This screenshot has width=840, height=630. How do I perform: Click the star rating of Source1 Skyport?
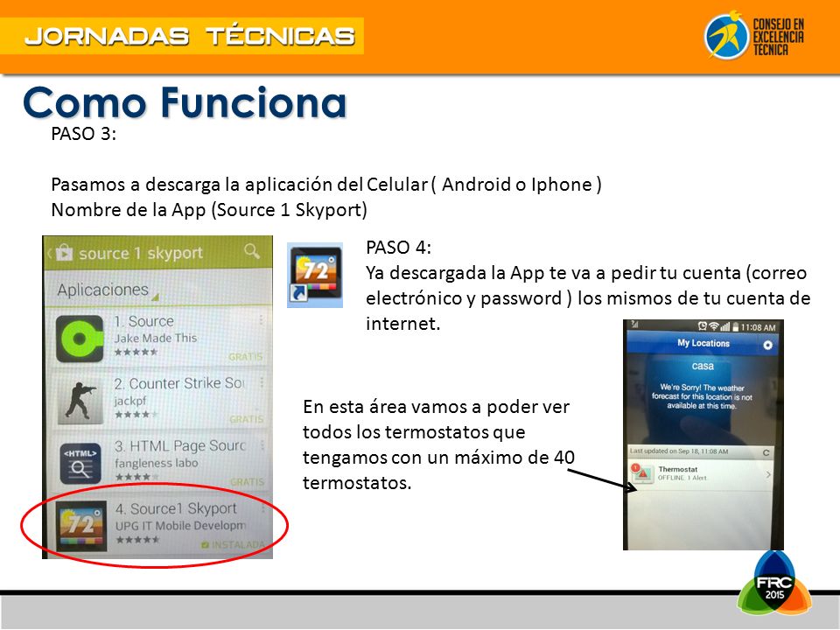137,540
